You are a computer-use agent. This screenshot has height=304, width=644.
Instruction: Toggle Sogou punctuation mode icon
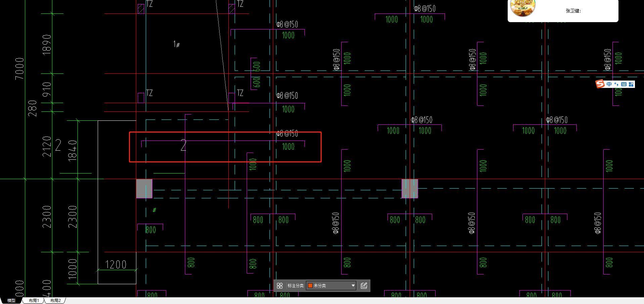[x=616, y=84]
